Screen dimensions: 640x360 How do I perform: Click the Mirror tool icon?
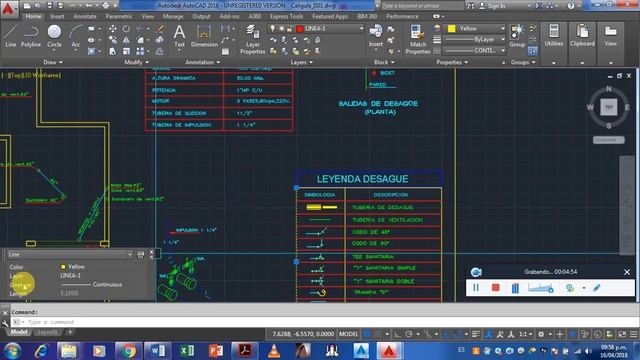click(x=127, y=40)
